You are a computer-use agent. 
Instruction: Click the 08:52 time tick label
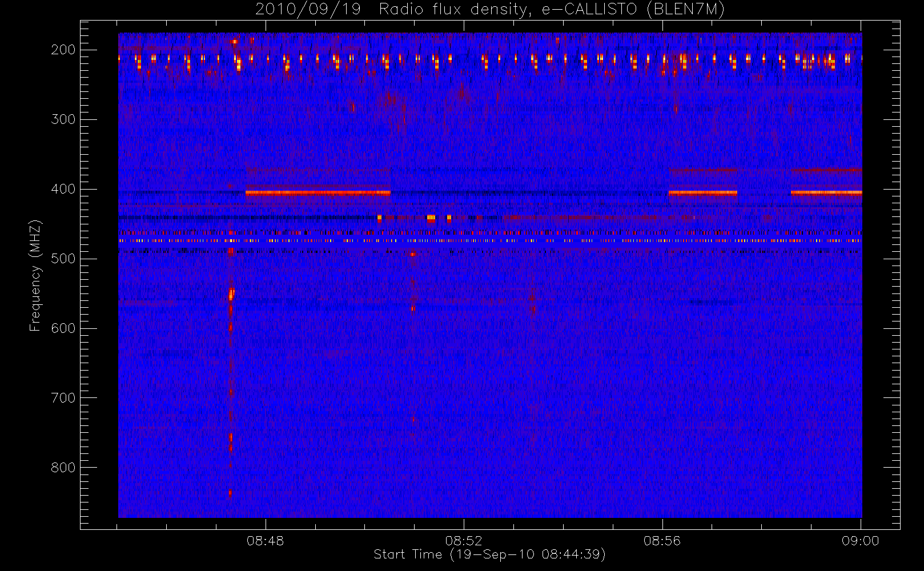pyautogui.click(x=464, y=541)
